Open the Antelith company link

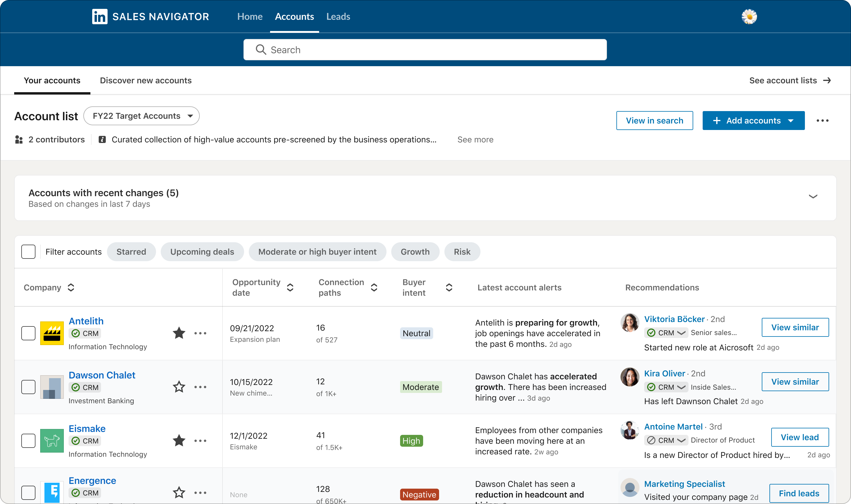[x=86, y=321]
